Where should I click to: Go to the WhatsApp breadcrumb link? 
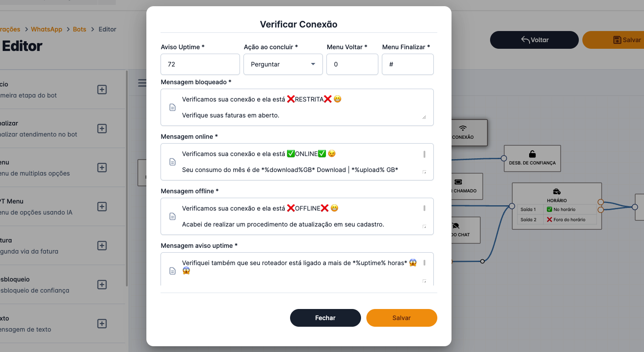[47, 29]
